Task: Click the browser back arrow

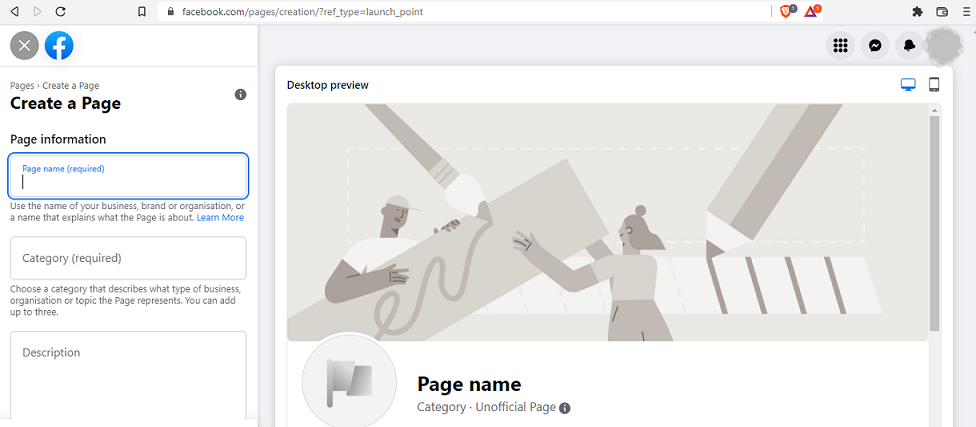Action: [x=15, y=11]
